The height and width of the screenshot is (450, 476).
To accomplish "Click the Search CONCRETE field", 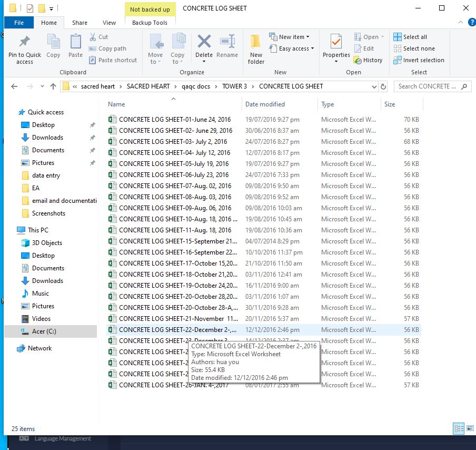I will point(433,86).
